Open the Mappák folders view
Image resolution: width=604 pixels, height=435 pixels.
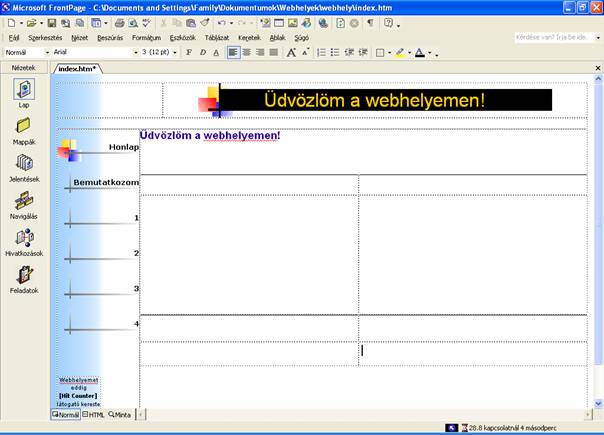click(24, 130)
